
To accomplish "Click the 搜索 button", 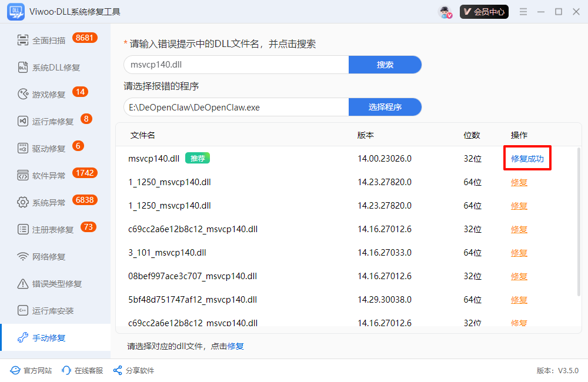I will click(x=385, y=65).
